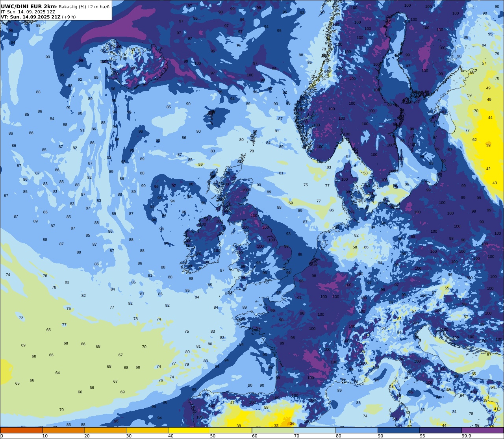Click the 'VT: Sun. 14.09.2025 21Z' valid time

(30, 17)
